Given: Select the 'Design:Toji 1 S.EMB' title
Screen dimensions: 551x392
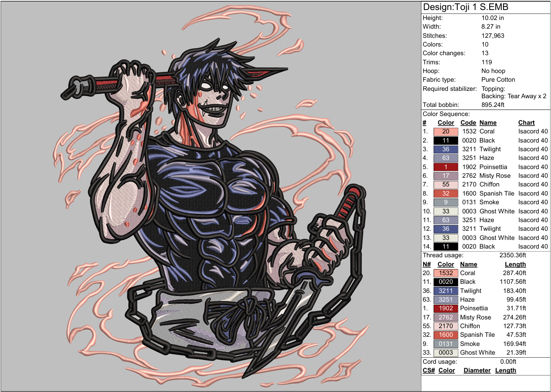Looking at the screenshot, I should pyautogui.click(x=466, y=7).
